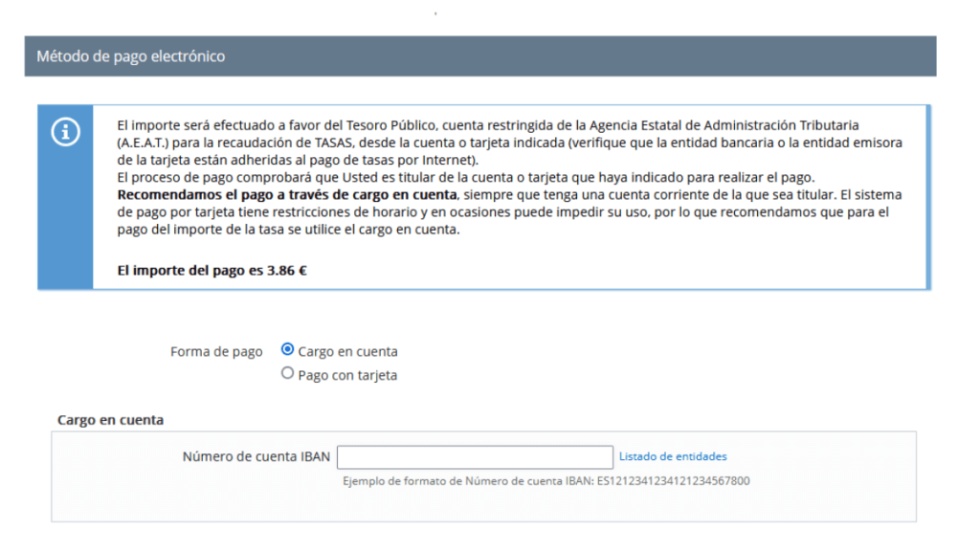Click the "Número de cuenta IBAN" field label
This screenshot has height=552, width=980.
[256, 456]
